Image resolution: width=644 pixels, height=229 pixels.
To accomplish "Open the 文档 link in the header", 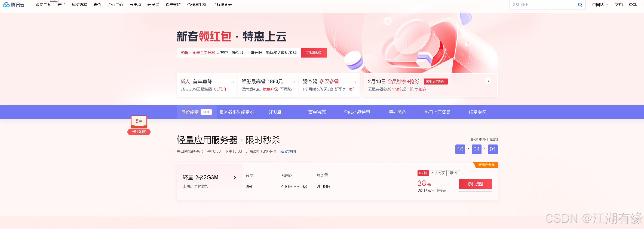I will tap(619, 5).
